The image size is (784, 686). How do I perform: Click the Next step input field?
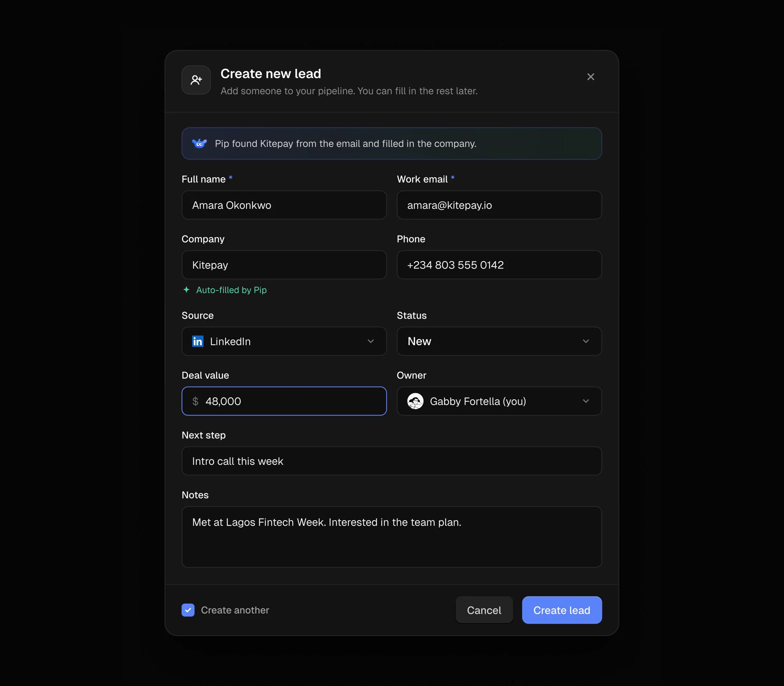point(392,461)
